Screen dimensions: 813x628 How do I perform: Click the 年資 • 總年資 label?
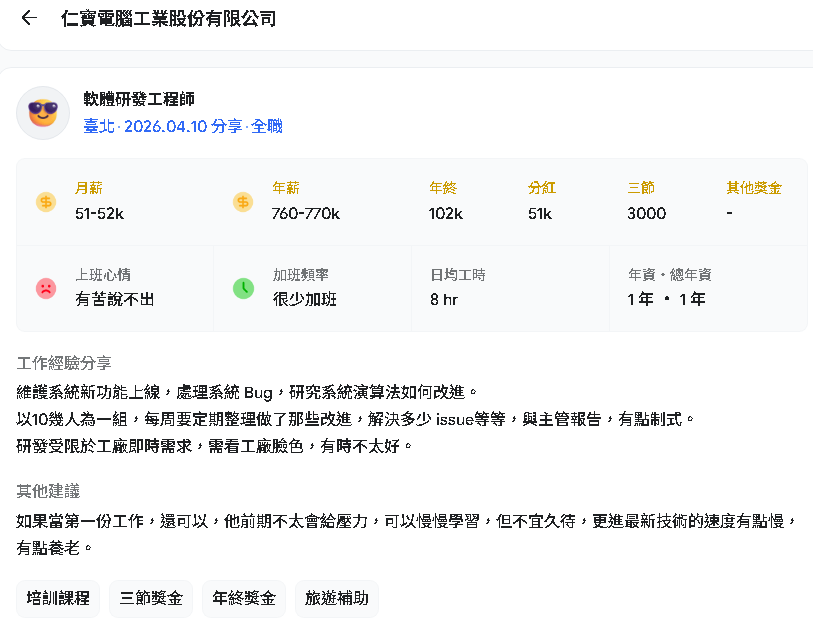[669, 274]
